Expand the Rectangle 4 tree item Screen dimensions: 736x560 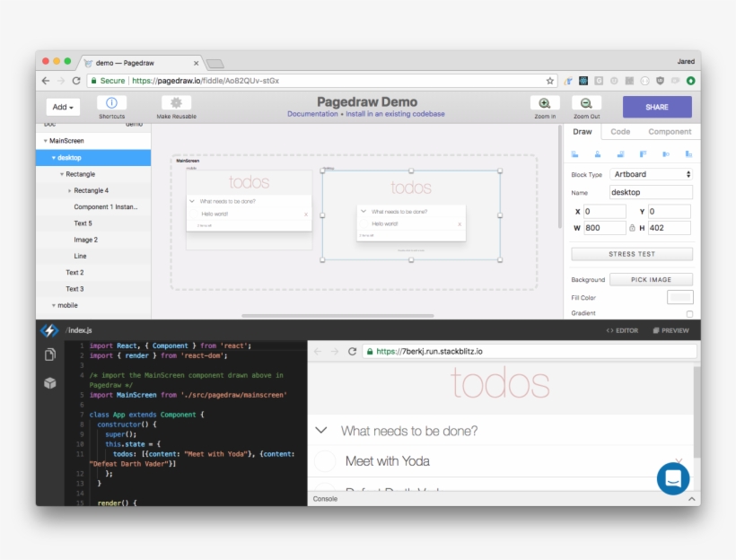(70, 190)
